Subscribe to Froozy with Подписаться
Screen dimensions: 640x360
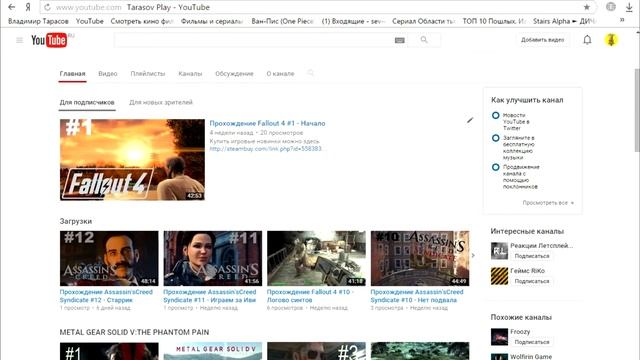click(x=532, y=342)
